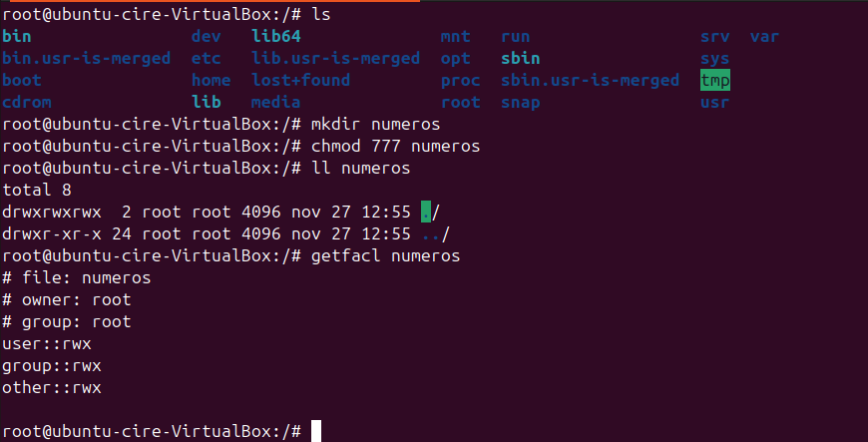Click the "getfacl numeros" command text

click(385, 255)
